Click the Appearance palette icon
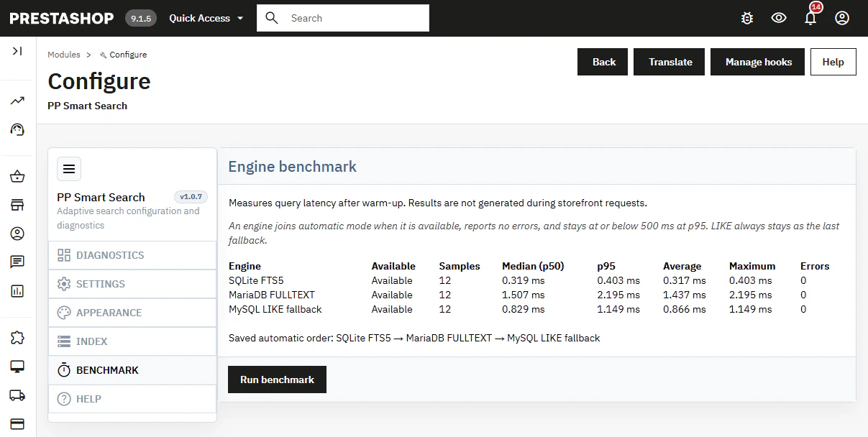Viewport: 868px width, 437px height. click(x=64, y=313)
